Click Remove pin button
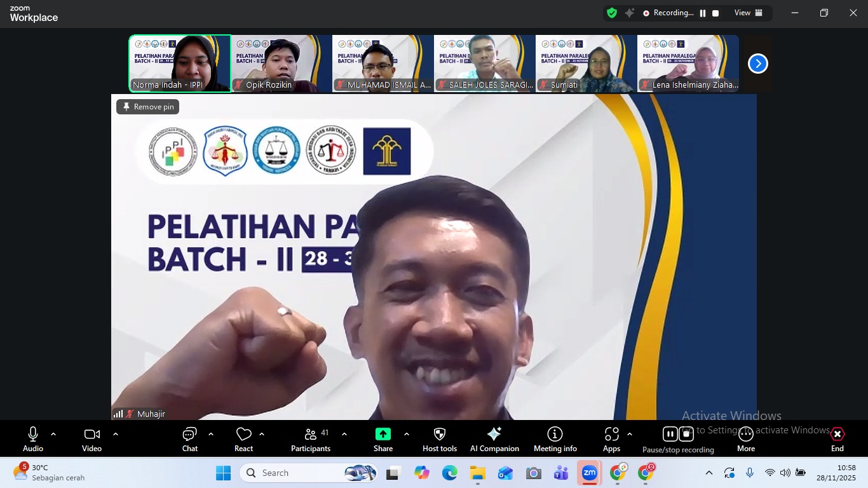This screenshot has width=868, height=488. 148,107
